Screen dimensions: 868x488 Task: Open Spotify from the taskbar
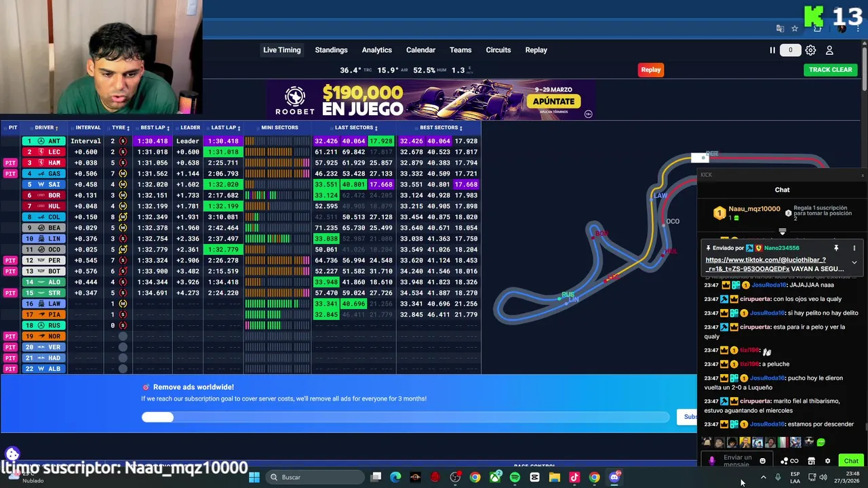click(515, 477)
